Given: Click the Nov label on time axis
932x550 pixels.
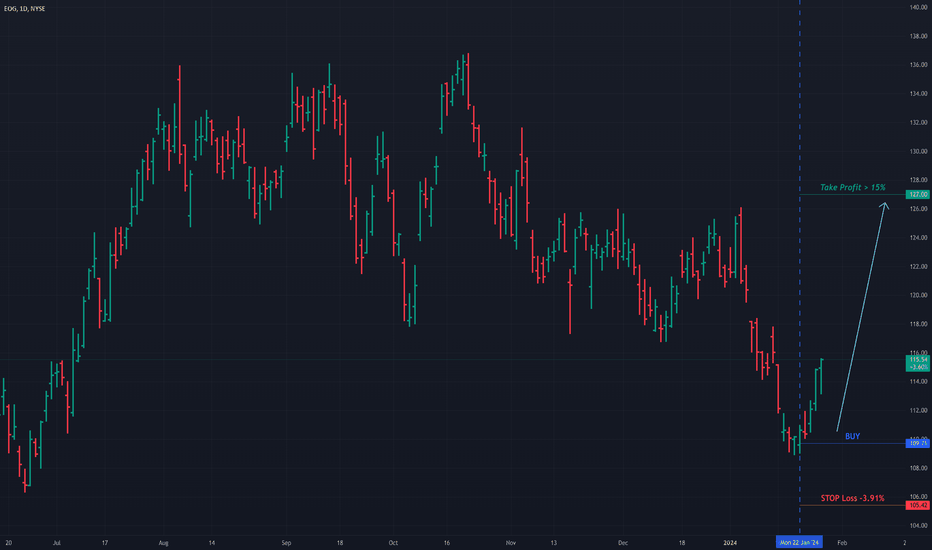Looking at the screenshot, I should [511, 543].
